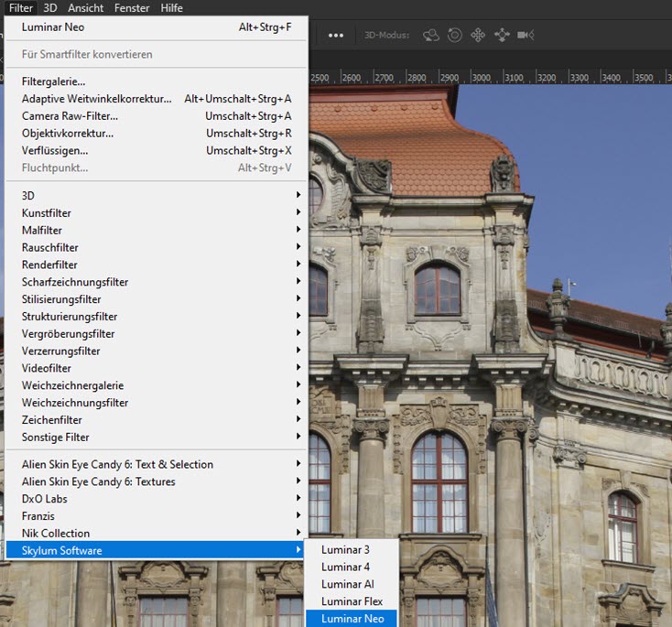Expand the Weichzeichnungsfilter submenu
This screenshot has height=627, width=672.
pyautogui.click(x=157, y=403)
